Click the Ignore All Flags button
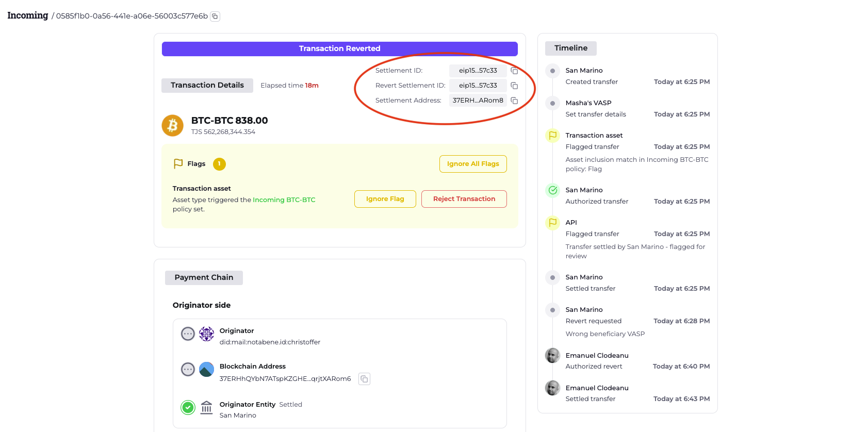The width and height of the screenshot is (868, 432). (473, 164)
